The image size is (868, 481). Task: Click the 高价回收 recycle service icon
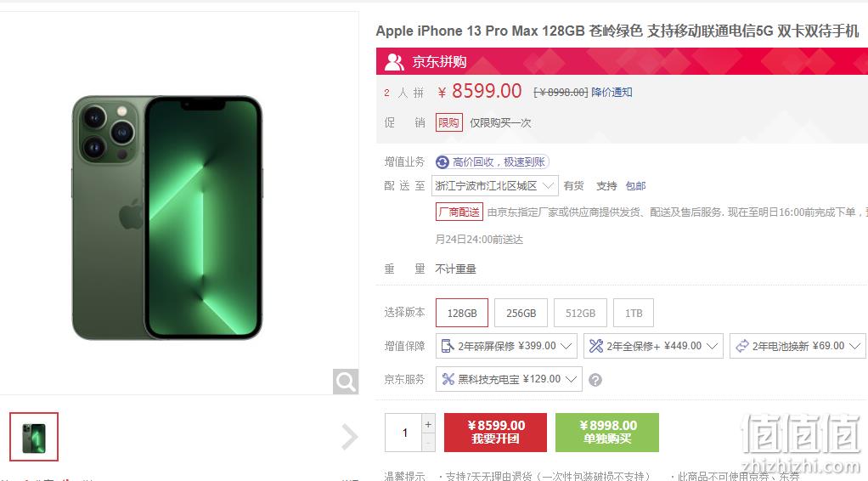[442, 161]
